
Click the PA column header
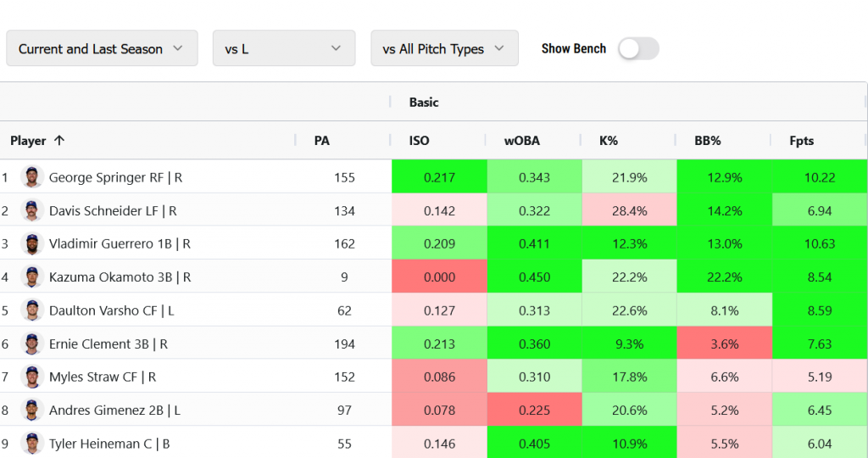(x=322, y=141)
